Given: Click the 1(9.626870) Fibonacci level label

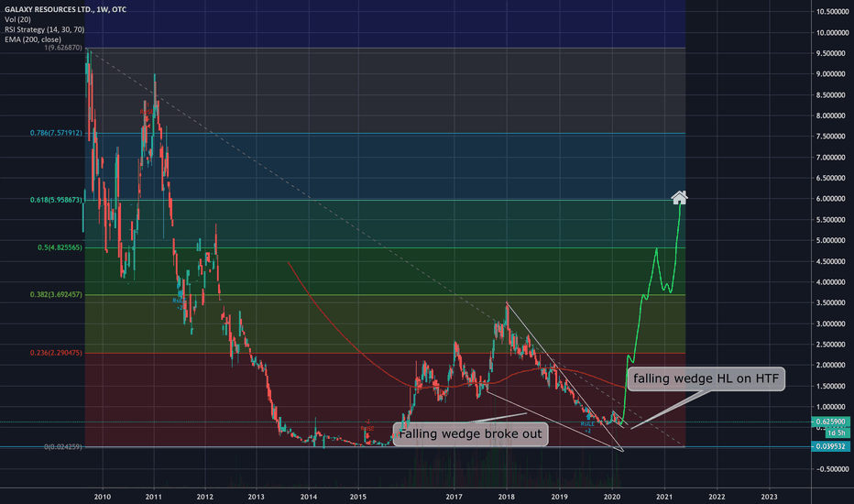Looking at the screenshot, I should (63, 48).
